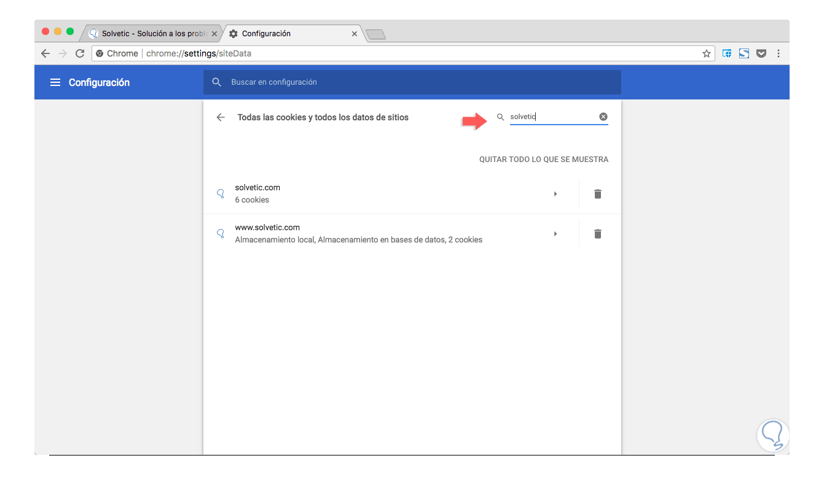This screenshot has height=504, width=824.
Task: Expand the www.solvetic.com details arrow
Action: pyautogui.click(x=555, y=234)
